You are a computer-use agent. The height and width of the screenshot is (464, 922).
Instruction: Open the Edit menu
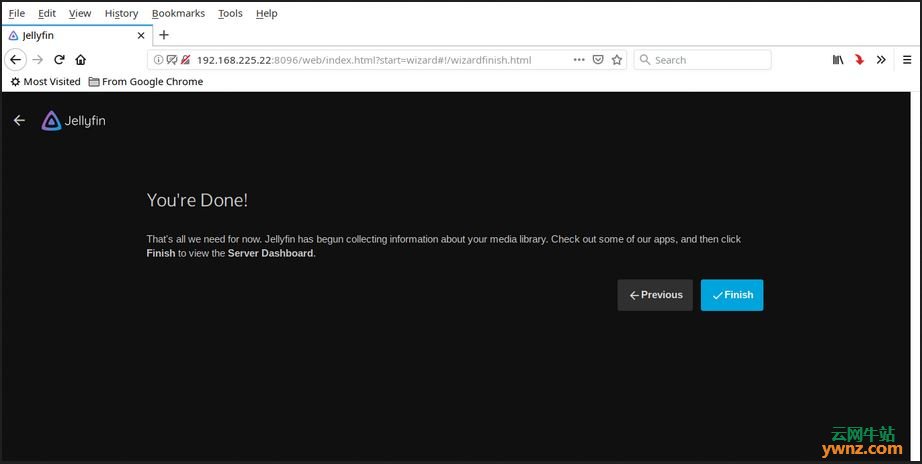[x=46, y=13]
